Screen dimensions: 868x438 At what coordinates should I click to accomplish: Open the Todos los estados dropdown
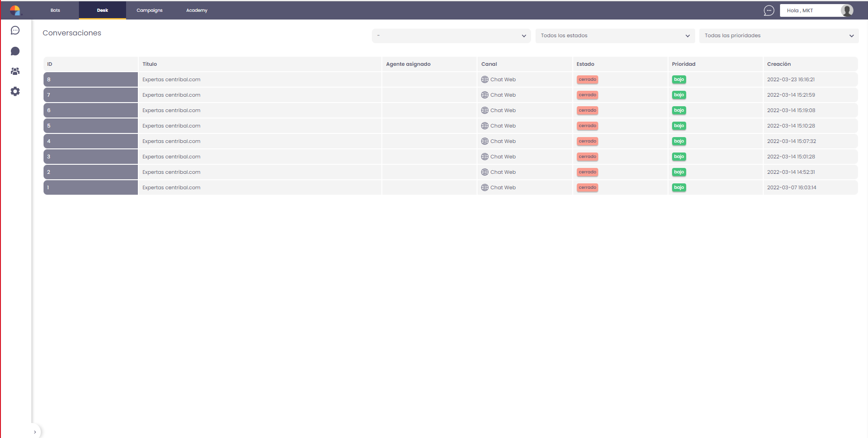[615, 36]
